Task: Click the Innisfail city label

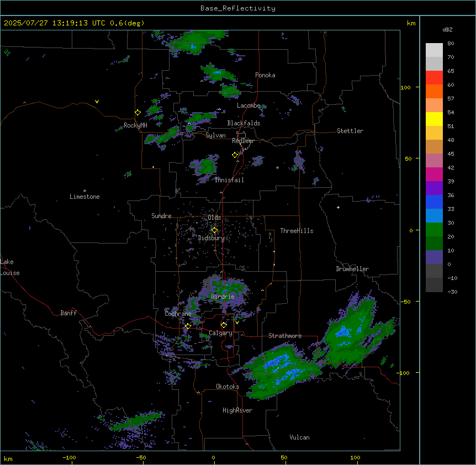Action: 229,180
